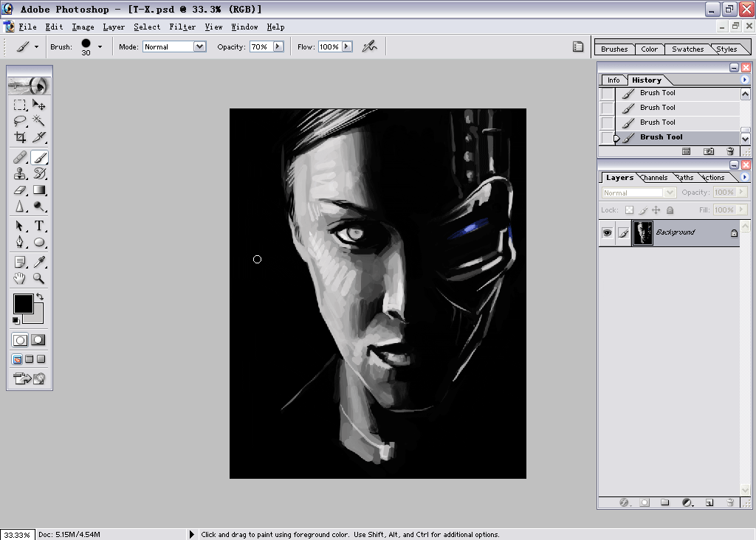Open the File menu
Viewport: 756px width, 540px height.
pos(27,27)
